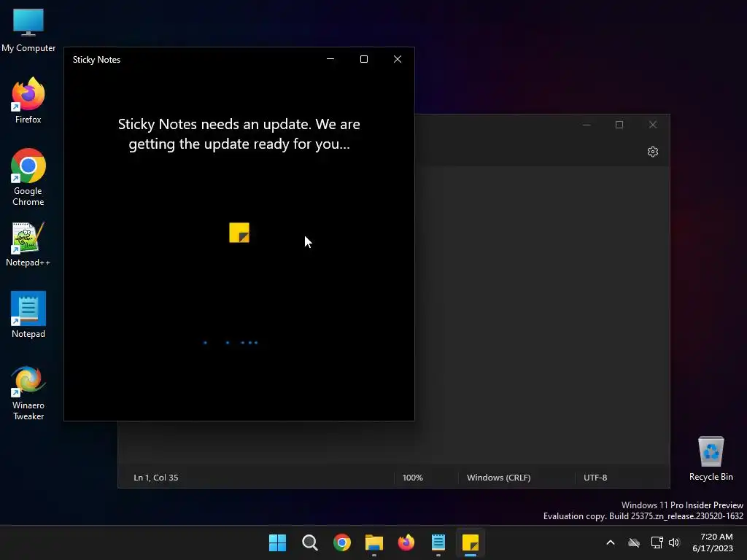Click the loading dots progress indicator
This screenshot has width=747, height=560.
coord(231,343)
